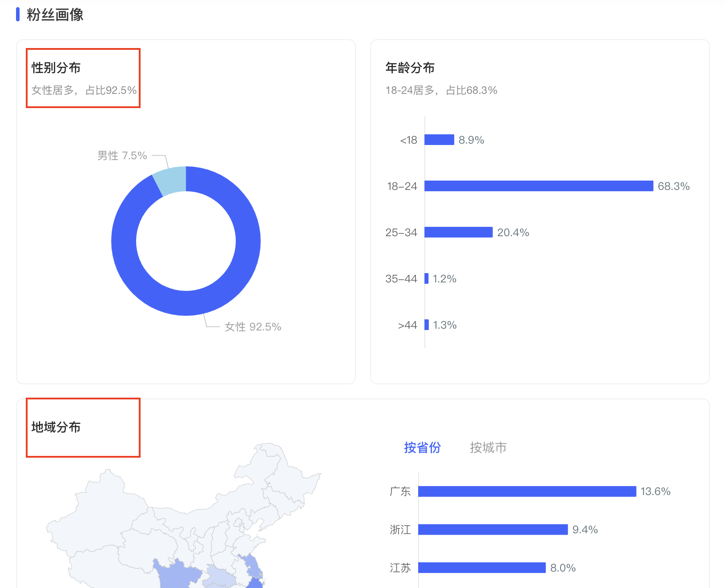The image size is (726, 588).
Task: Click the 地域分布 heading
Action: click(56, 427)
